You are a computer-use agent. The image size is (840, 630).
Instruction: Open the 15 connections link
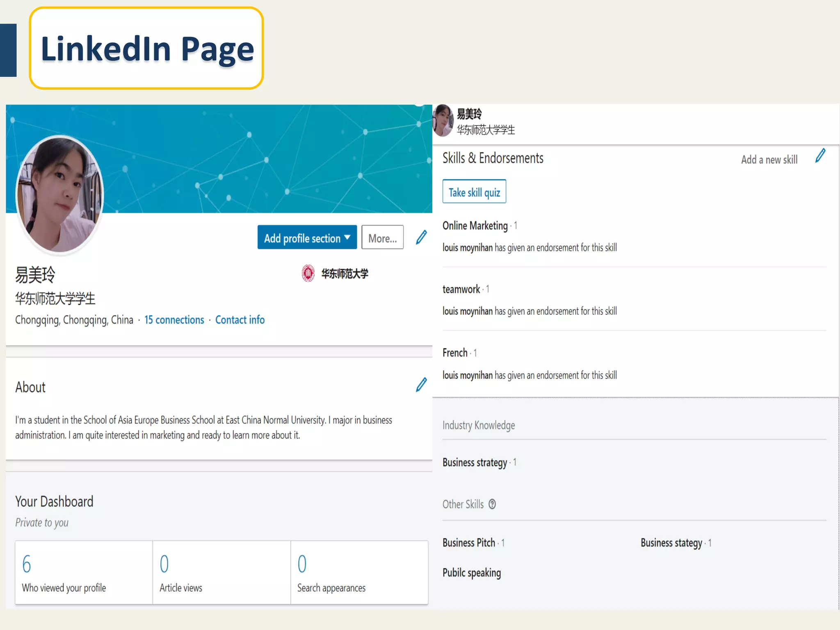(174, 320)
